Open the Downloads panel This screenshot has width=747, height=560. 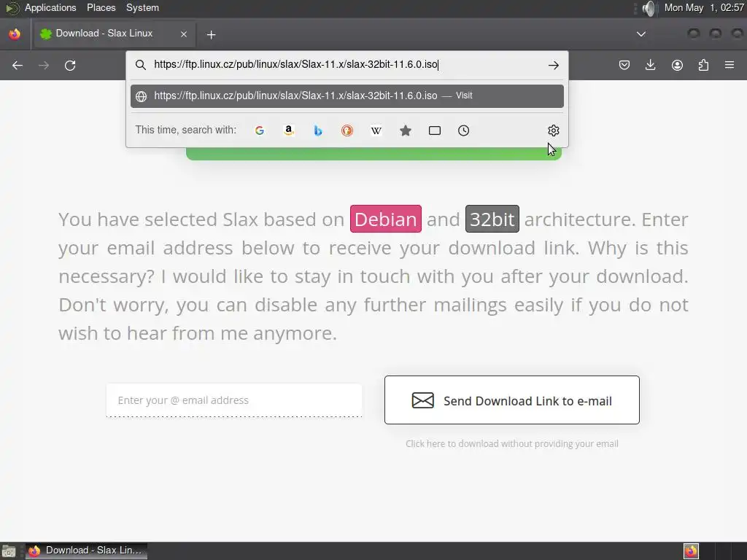(x=650, y=65)
